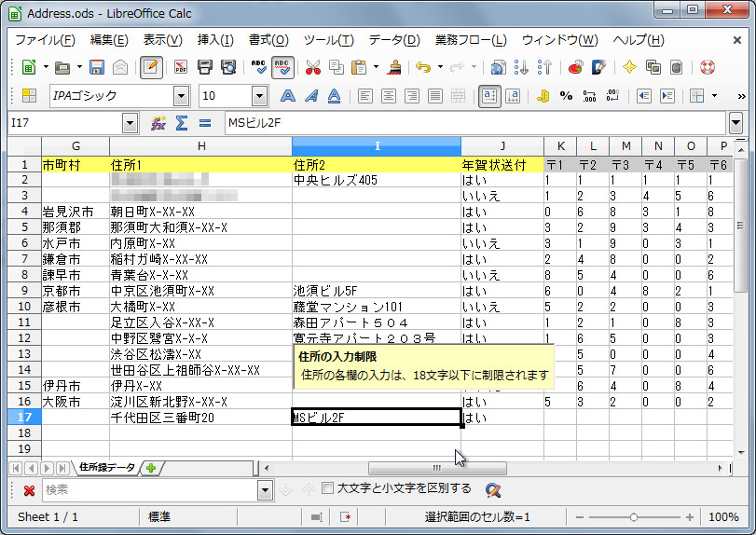Expand the formula bar arrow
The height and width of the screenshot is (535, 756).
pos(735,123)
